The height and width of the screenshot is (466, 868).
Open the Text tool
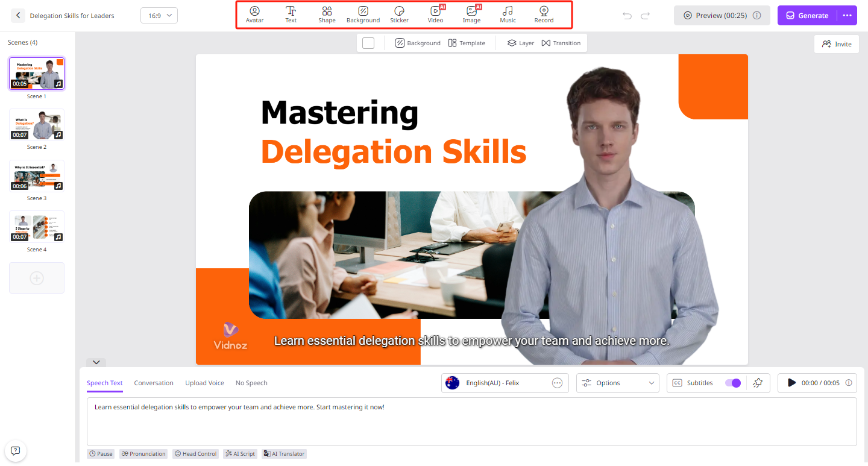(291, 14)
